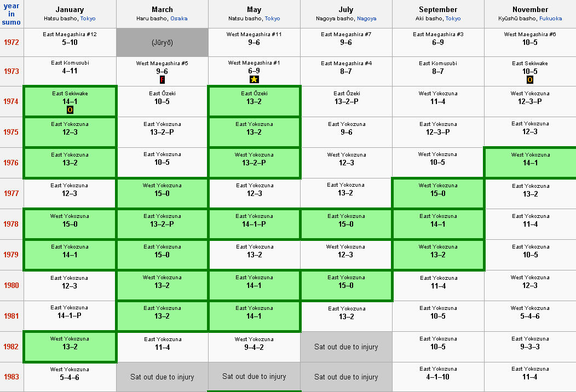
Task: Click the gold star icon under May 1973
Action: pos(254,79)
